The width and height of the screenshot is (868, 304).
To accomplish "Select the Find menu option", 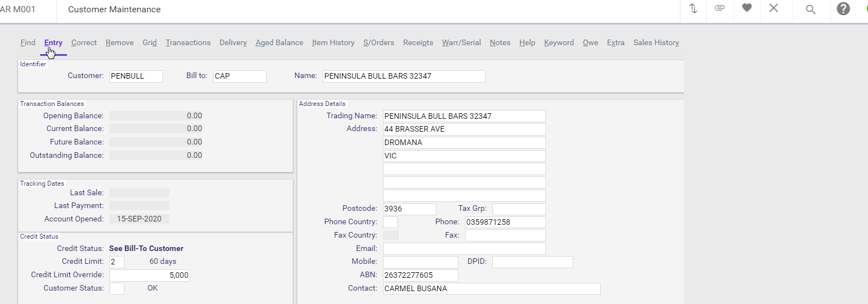I will [x=28, y=42].
